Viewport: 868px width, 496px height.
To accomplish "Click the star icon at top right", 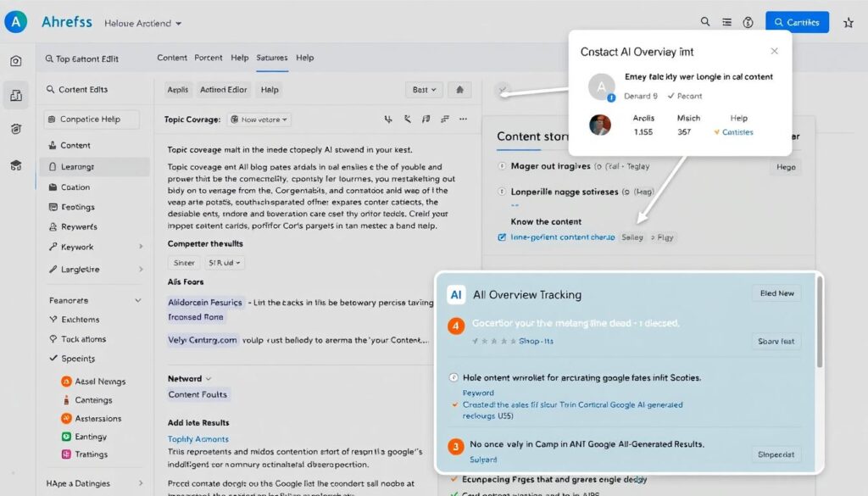I will (x=848, y=23).
